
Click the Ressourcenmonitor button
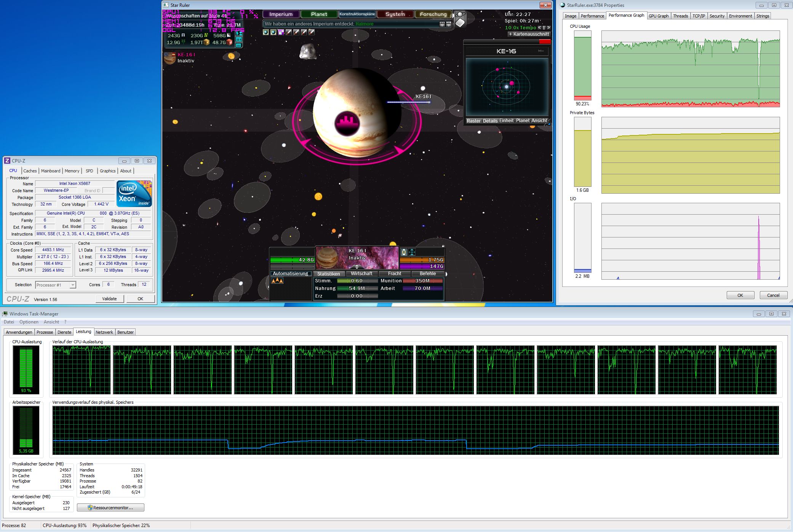[110, 508]
